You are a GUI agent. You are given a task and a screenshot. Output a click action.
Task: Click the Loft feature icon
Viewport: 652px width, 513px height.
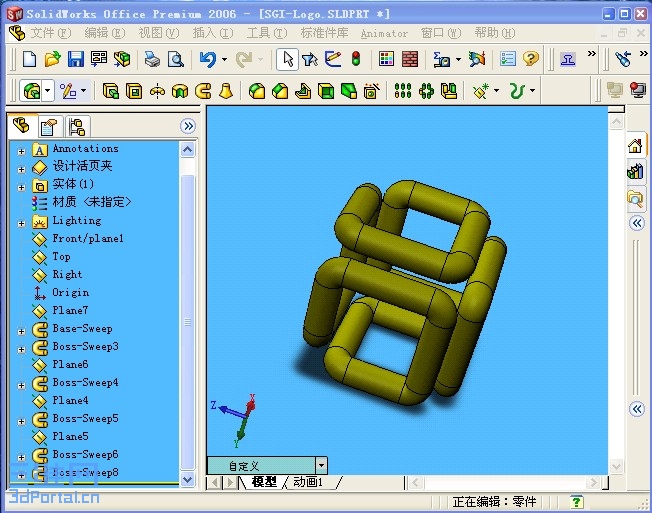[x=226, y=91]
